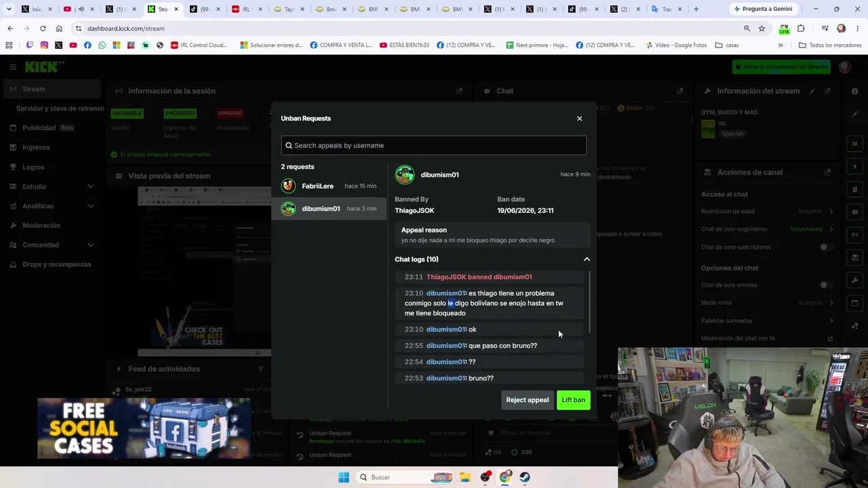Image resolution: width=868 pixels, height=488 pixels.
Task: Pop out the Acciones de canal panel
Action: click(x=827, y=172)
